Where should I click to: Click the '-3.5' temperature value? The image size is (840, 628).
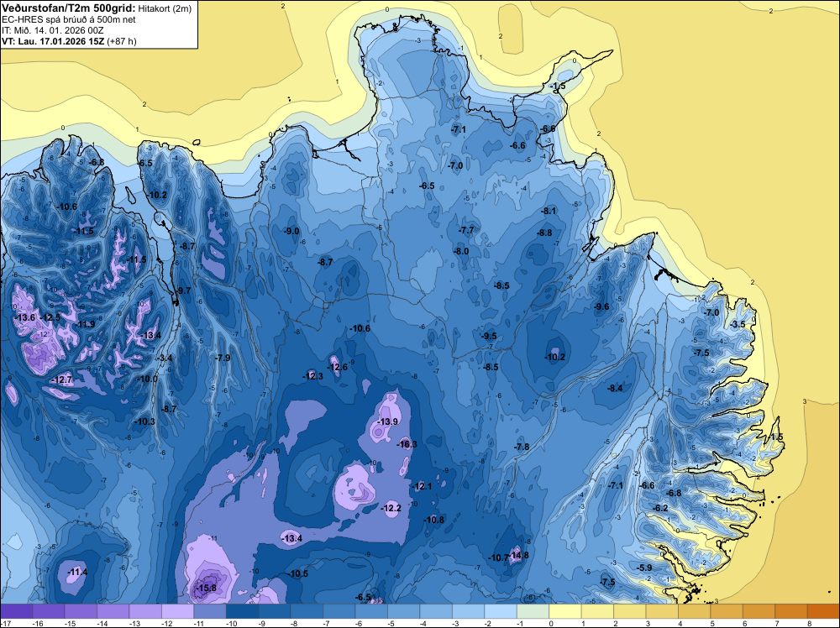tap(738, 324)
